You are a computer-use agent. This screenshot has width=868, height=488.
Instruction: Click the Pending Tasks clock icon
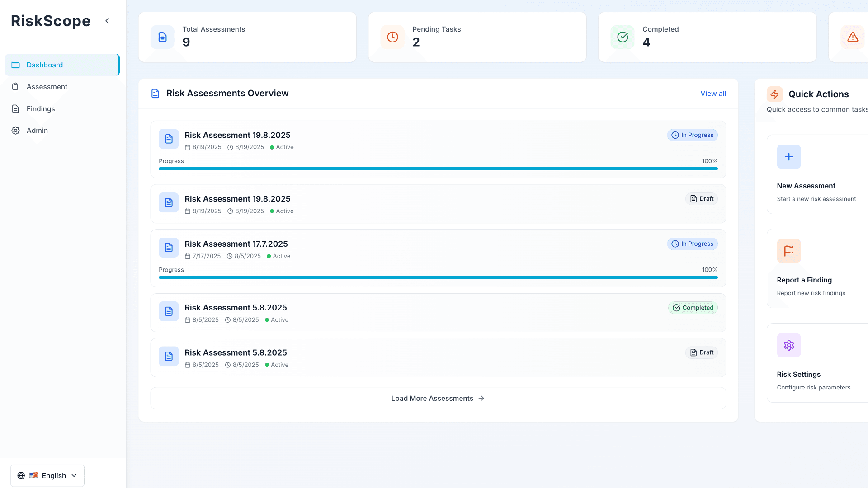point(392,37)
